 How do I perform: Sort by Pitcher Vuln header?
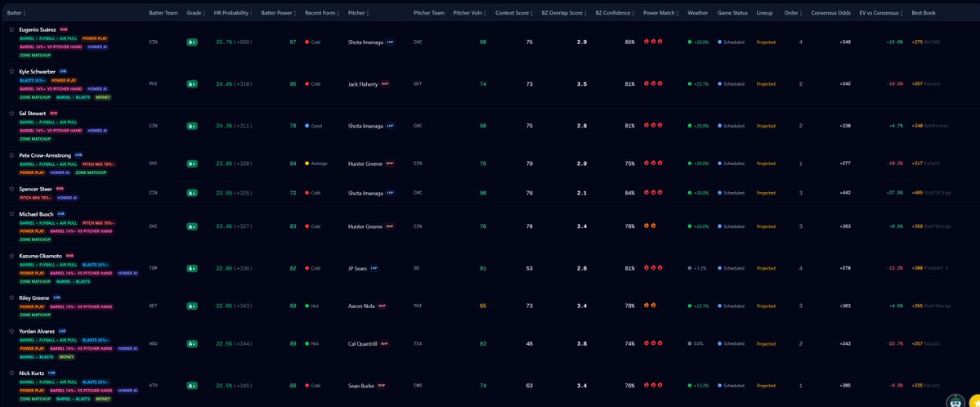[x=469, y=12]
